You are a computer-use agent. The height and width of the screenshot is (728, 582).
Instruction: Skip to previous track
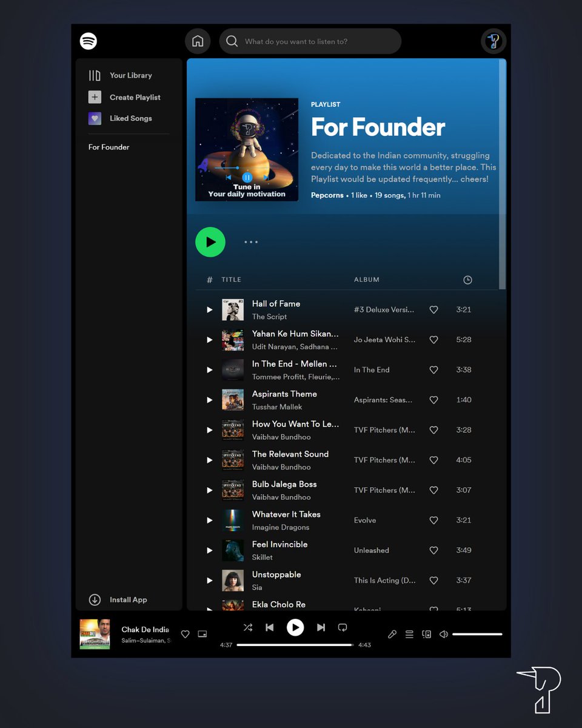coord(270,627)
